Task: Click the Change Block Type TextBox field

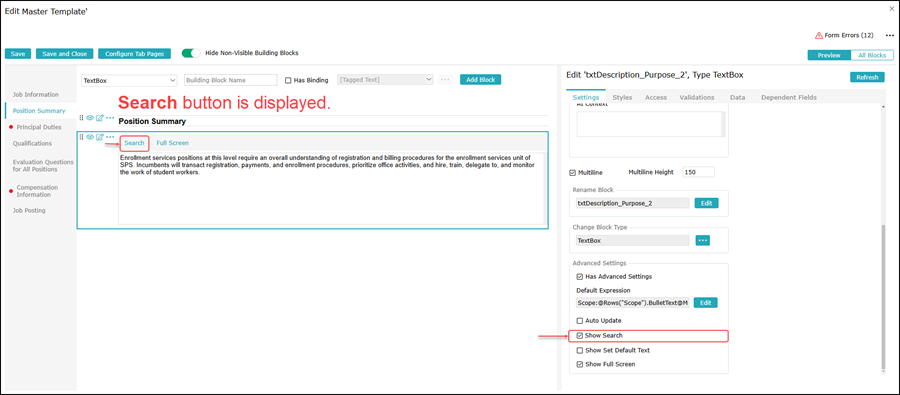Action: click(633, 241)
